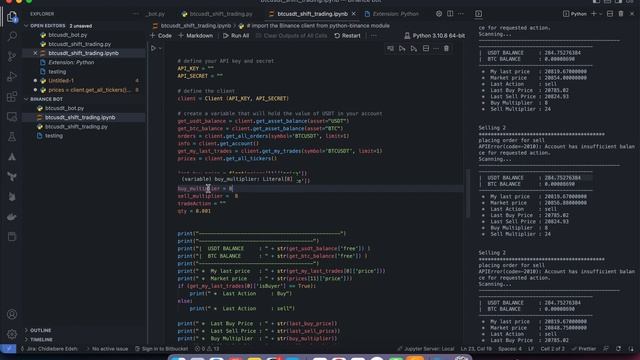Click the delete cell trash icon
The width and height of the screenshot is (640, 360).
(446, 49)
